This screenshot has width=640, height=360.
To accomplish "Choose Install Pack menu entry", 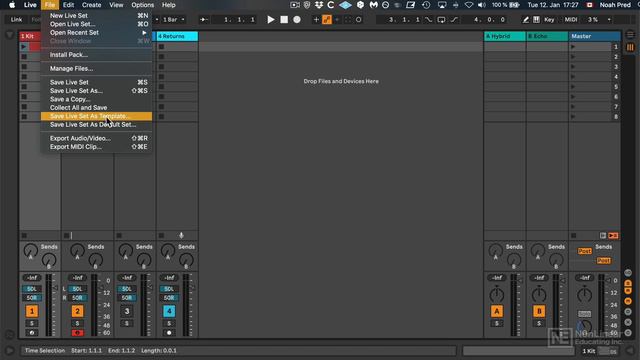I will pos(96,55).
